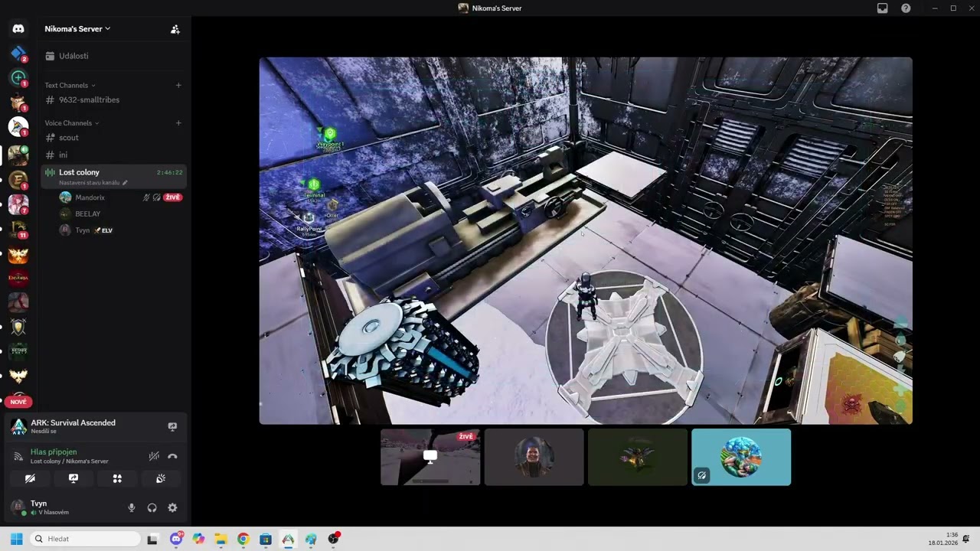The height and width of the screenshot is (551, 980).
Task: Open Události events item
Action: click(x=113, y=56)
